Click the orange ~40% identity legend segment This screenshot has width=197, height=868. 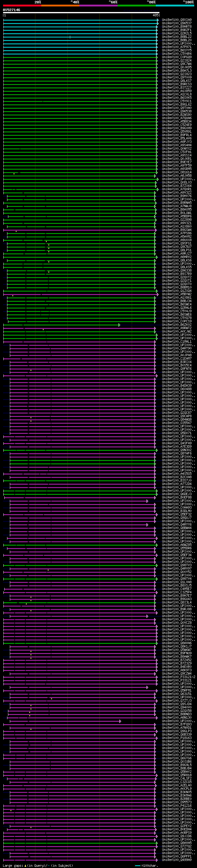(x=60, y=6)
